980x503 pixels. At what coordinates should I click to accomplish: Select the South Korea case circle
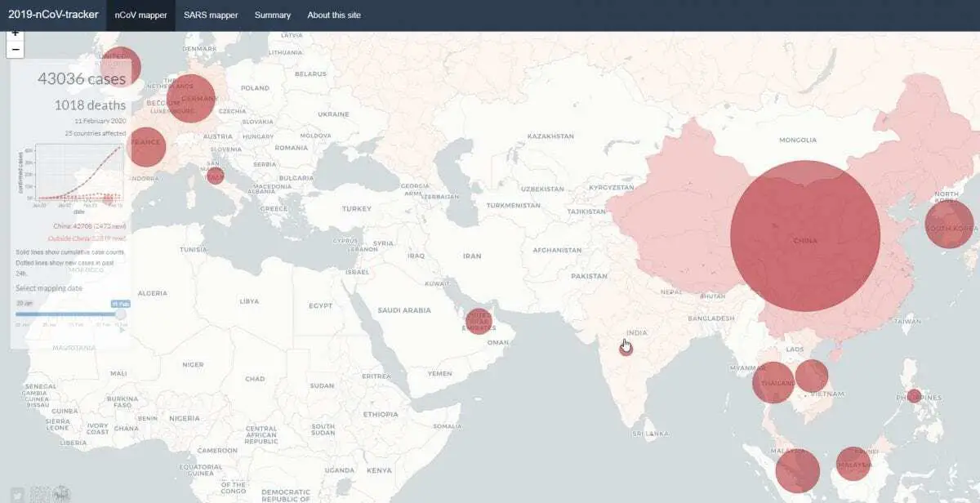point(950,225)
